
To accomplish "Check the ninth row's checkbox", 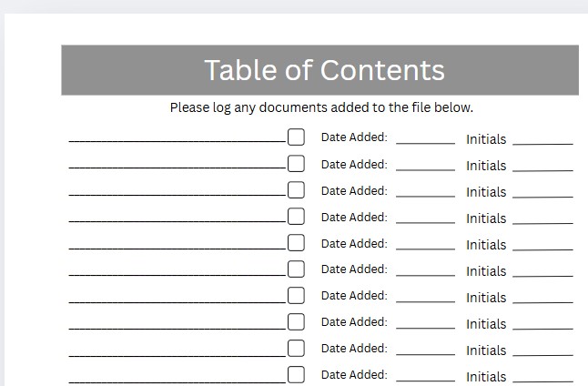I will [x=296, y=348].
